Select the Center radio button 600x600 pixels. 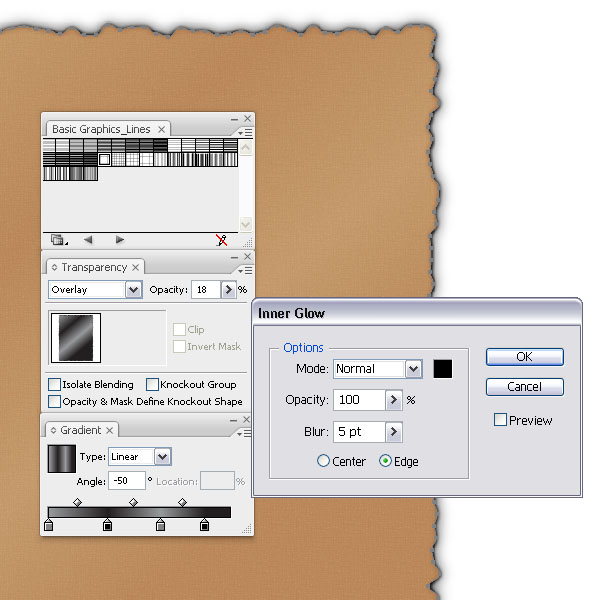click(x=323, y=461)
